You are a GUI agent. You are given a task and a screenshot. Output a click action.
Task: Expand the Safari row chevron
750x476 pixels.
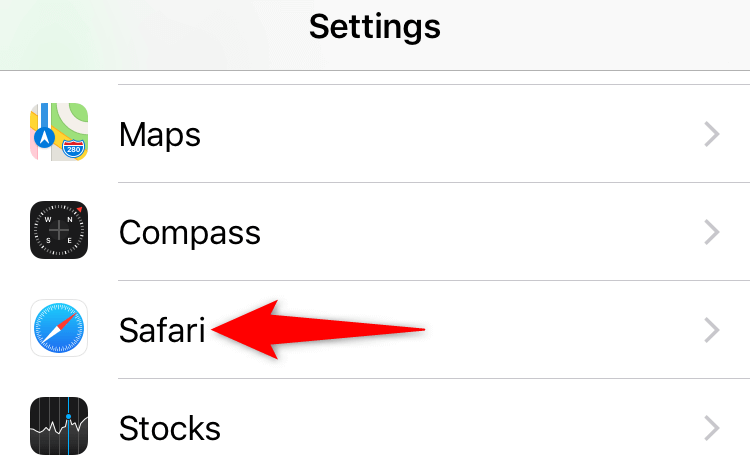pos(711,330)
